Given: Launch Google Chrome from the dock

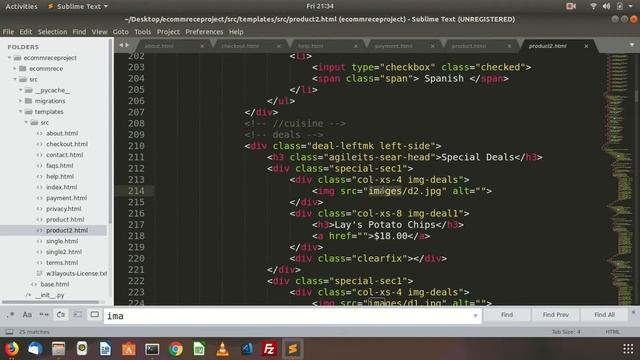Looking at the screenshot, I should pyautogui.click(x=176, y=349).
